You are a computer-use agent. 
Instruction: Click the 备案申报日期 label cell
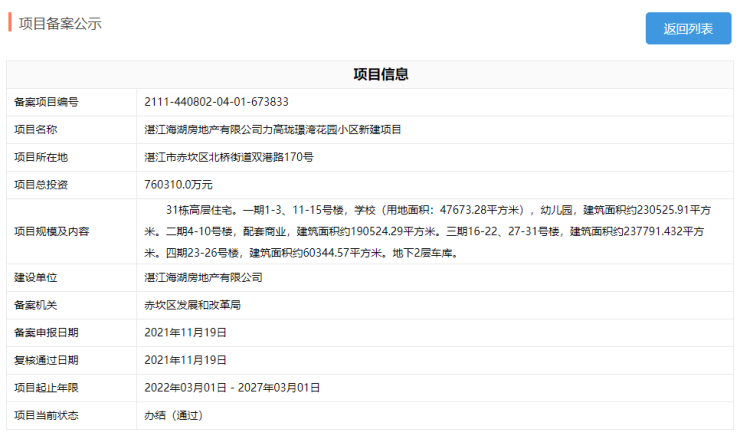click(x=71, y=333)
